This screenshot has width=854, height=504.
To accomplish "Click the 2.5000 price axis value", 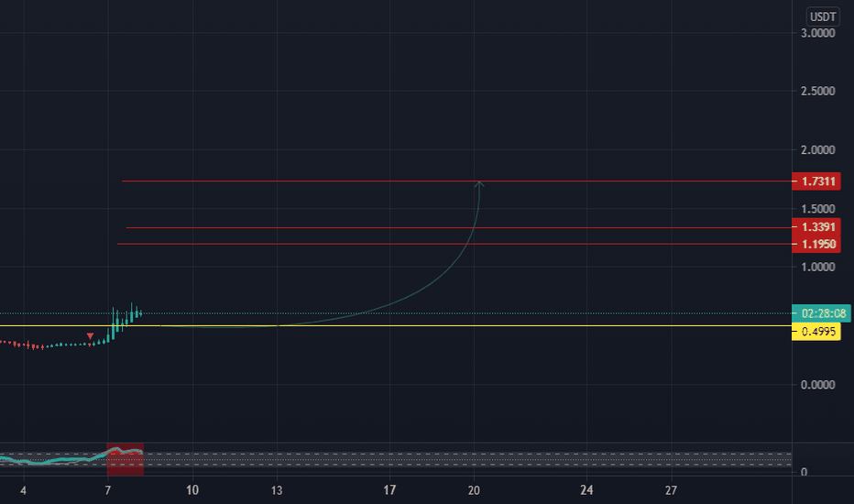I will coord(817,91).
